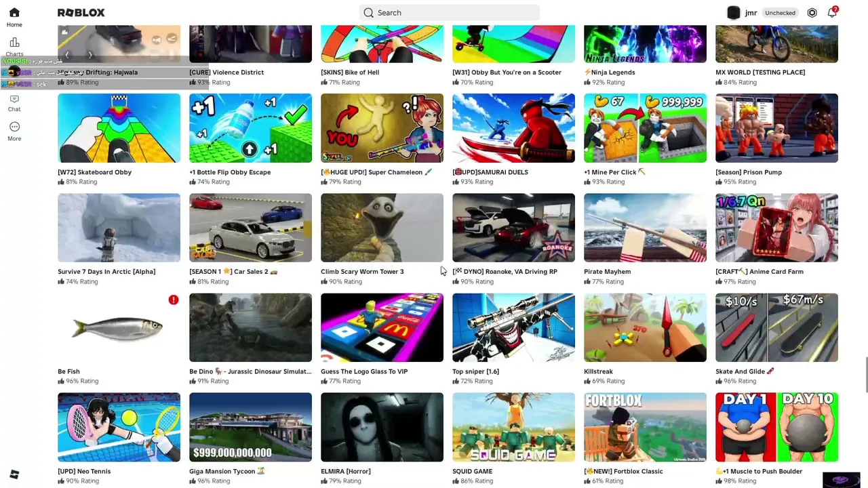Screen dimensions: 868x488
Task: Open the Climb Scary Worm Tower 3 thumbnail
Action: [x=382, y=228]
